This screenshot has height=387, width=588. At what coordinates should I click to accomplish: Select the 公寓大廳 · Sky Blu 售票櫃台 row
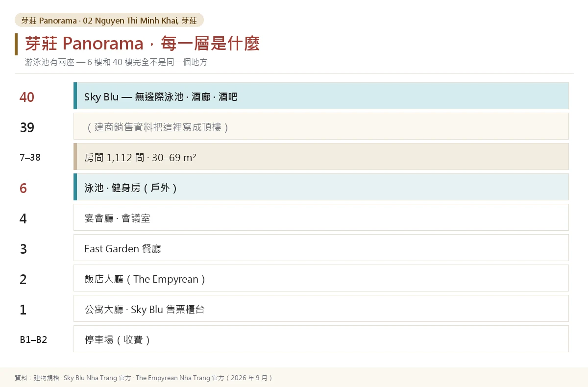click(321, 309)
